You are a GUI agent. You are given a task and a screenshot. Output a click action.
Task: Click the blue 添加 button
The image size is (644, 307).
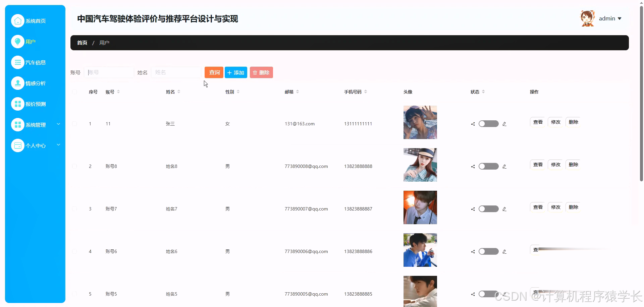236,72
